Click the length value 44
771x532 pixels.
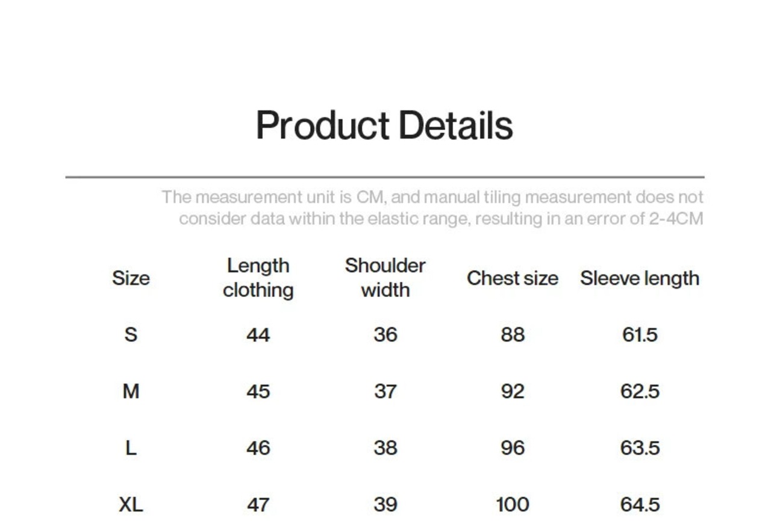point(258,334)
